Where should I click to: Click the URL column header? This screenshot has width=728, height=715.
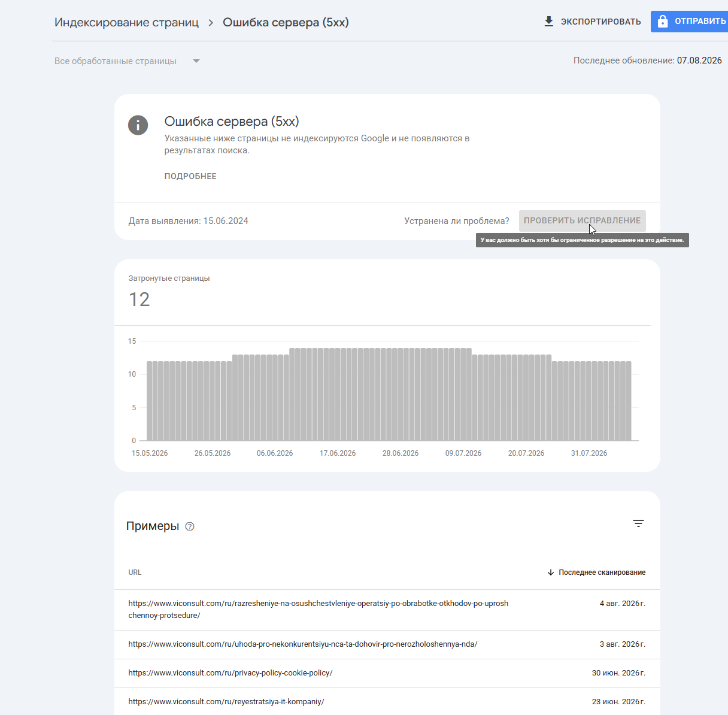point(135,572)
